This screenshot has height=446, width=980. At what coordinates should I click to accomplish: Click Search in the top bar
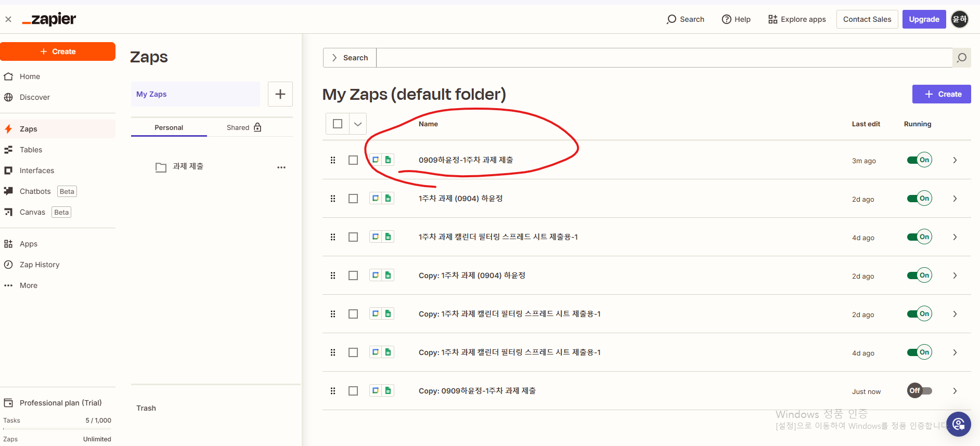coord(685,19)
